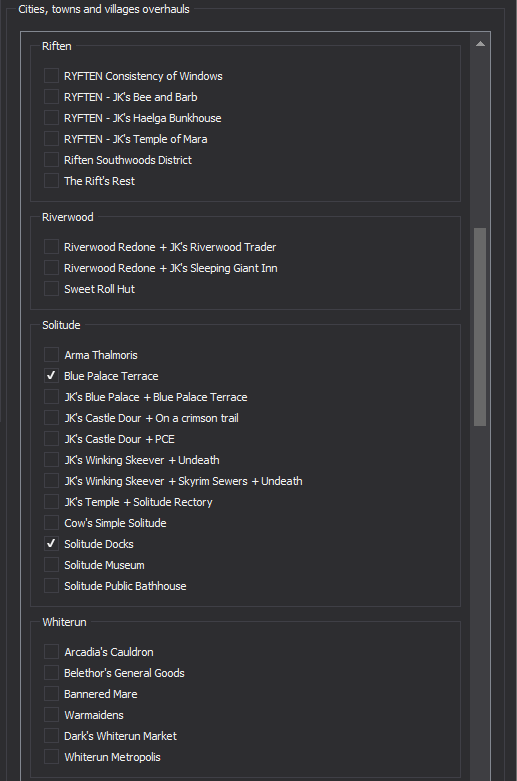Viewport: 517px width, 781px height.
Task: Tick Whiterun Metropolis option
Action: coord(51,757)
